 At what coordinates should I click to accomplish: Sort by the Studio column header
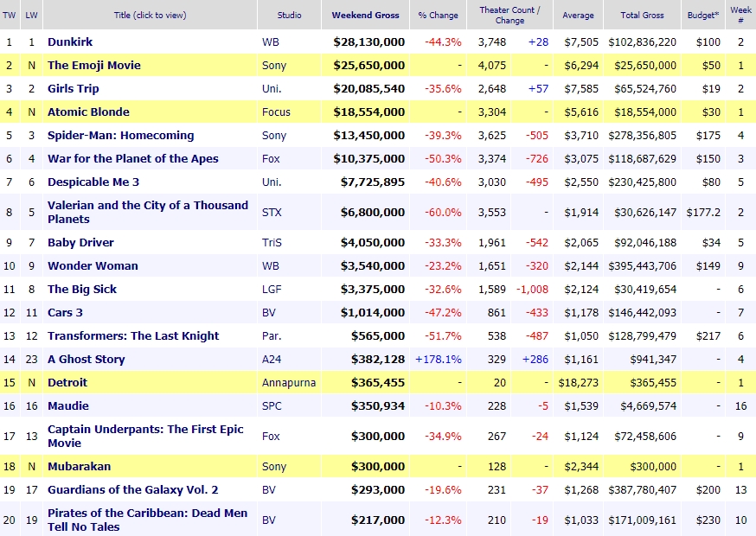click(289, 15)
